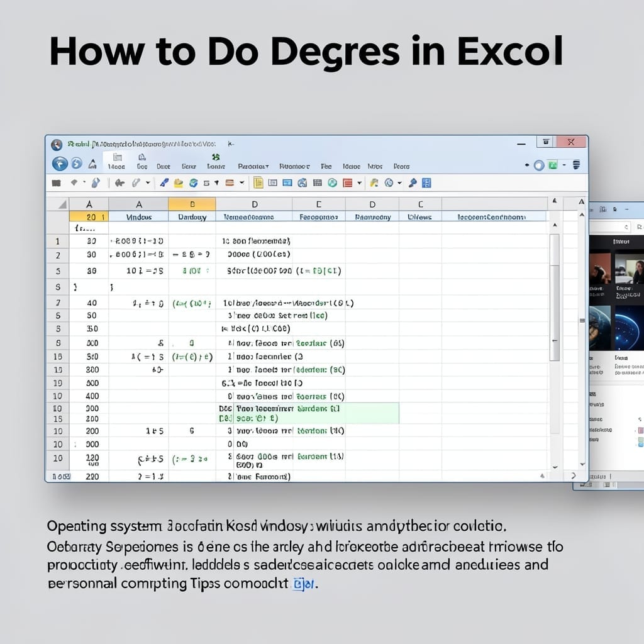Open the 'Idooe' ribbon tab

tap(352, 166)
